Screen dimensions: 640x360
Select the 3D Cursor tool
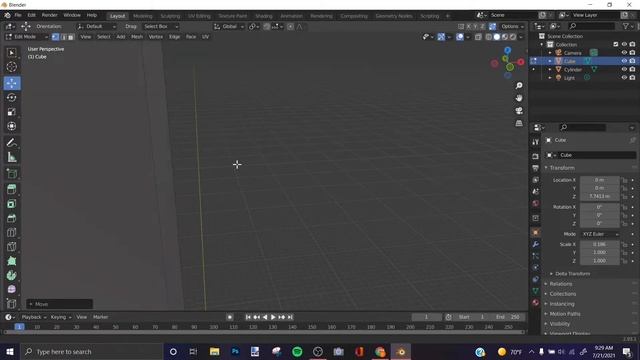pos(11,67)
